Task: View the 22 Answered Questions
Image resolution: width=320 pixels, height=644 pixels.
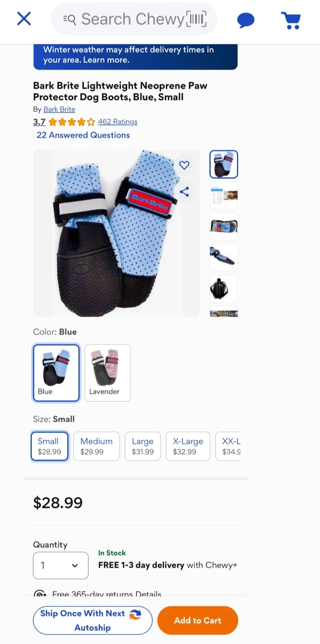Action: click(83, 135)
